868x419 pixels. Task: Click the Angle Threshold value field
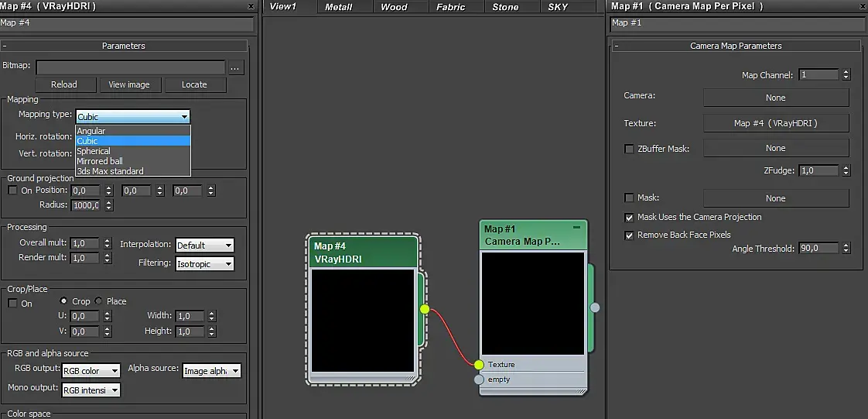click(x=818, y=249)
